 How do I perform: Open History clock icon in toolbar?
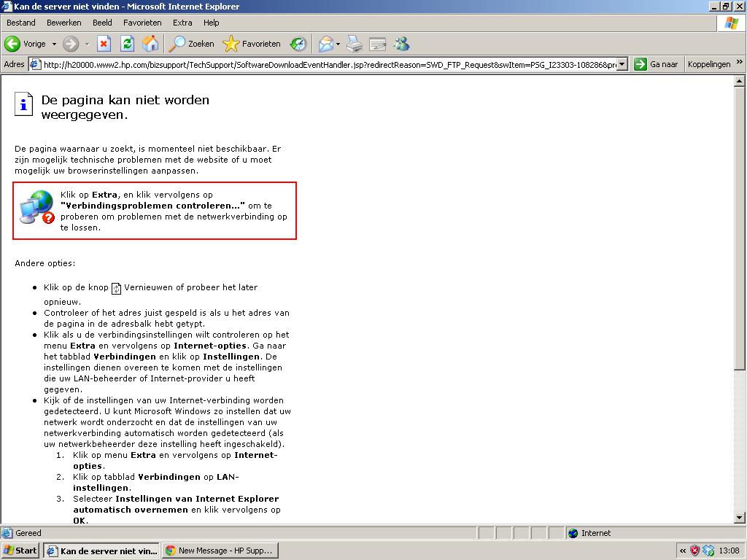[298, 44]
